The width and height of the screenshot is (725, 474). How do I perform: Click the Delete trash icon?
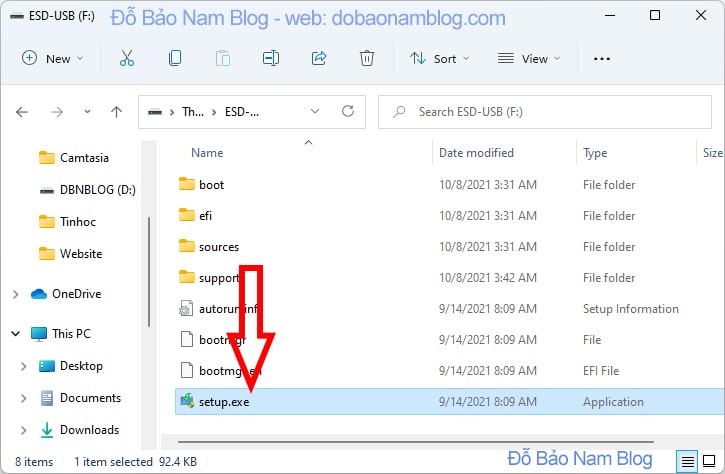[x=367, y=58]
